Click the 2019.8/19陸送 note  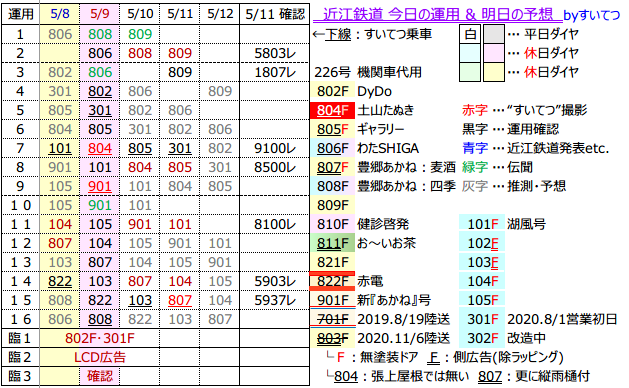tap(404, 319)
